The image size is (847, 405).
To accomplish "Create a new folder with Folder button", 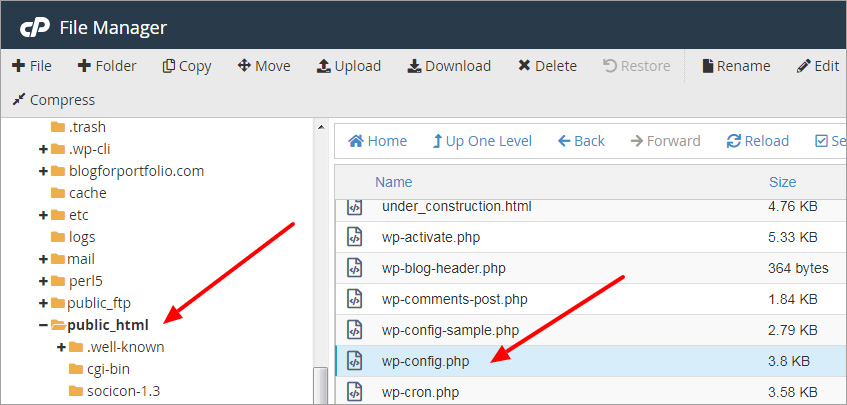I will 107,66.
